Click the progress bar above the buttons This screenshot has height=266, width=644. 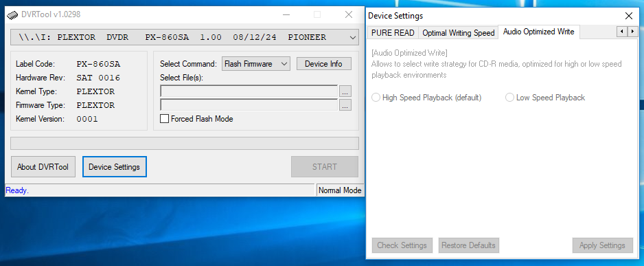185,143
